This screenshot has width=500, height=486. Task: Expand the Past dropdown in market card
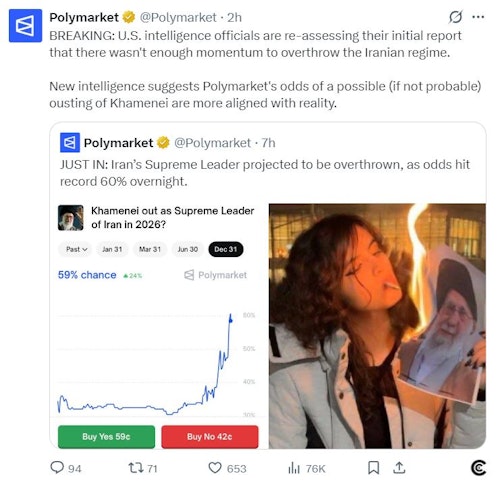click(x=76, y=249)
